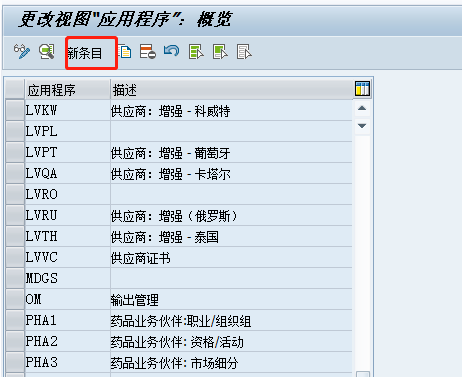Viewport: 462px width, 377px height.
Task: Click the LVRO application cell
Action: [x=67, y=194]
